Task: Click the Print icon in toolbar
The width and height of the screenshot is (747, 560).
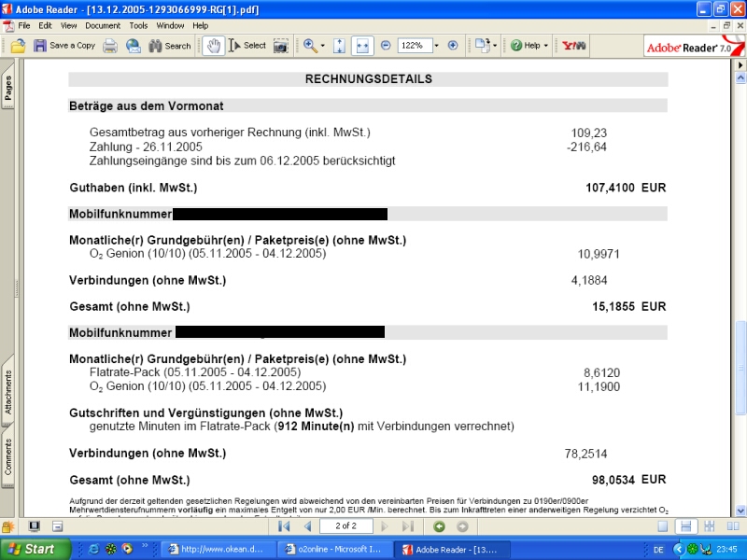Action: pyautogui.click(x=110, y=45)
